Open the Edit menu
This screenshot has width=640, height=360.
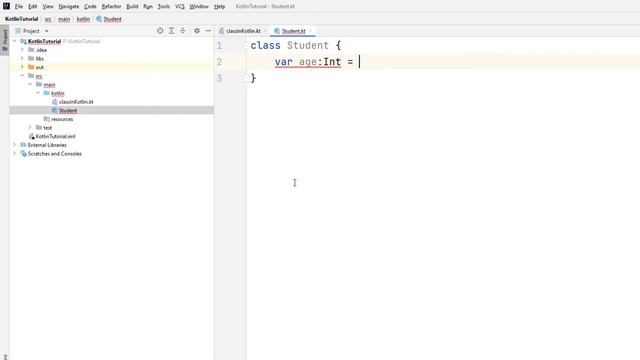pos(33,7)
